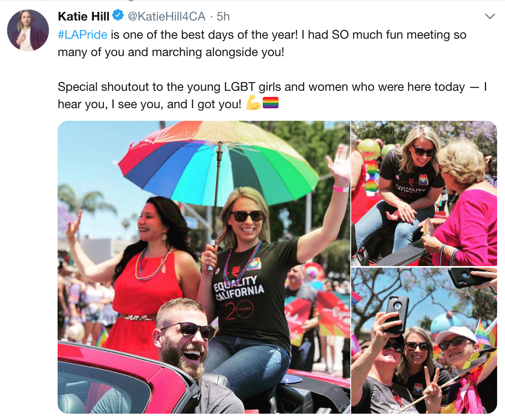Open Katie Hill's profile avatar picture

tap(28, 30)
